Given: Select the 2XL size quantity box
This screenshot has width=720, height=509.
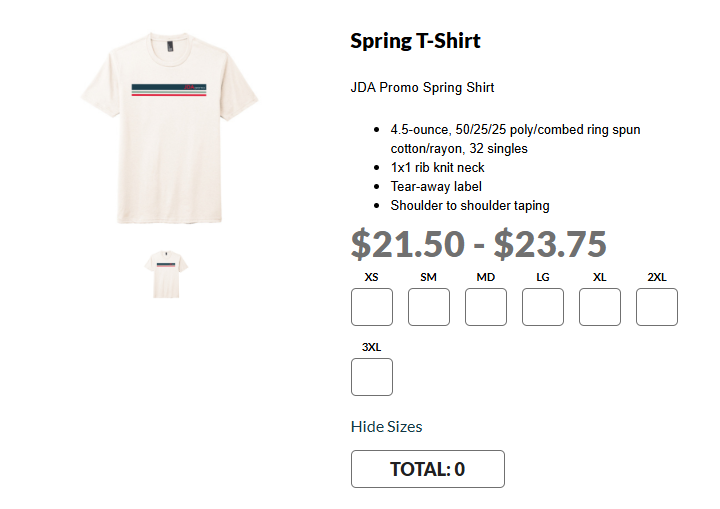Looking at the screenshot, I should pyautogui.click(x=657, y=307).
